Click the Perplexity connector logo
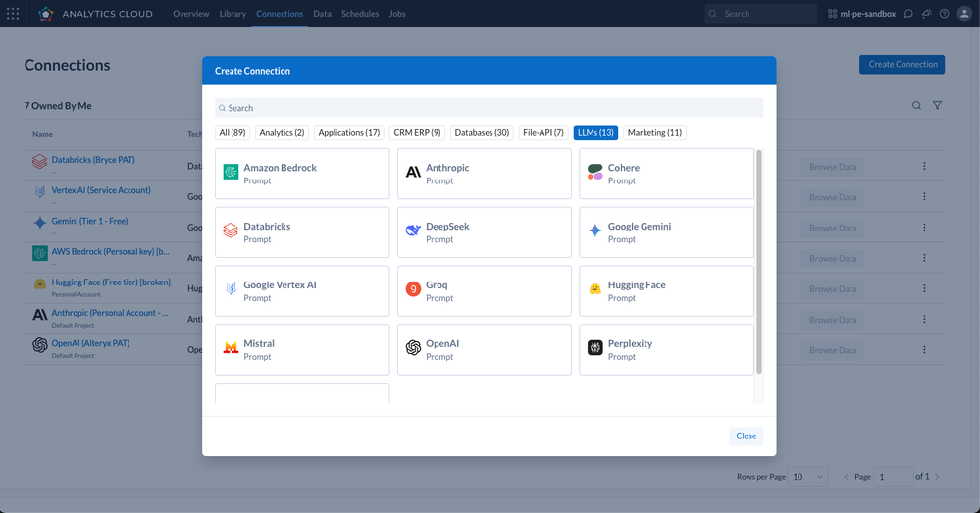Image resolution: width=980 pixels, height=513 pixels. [595, 347]
